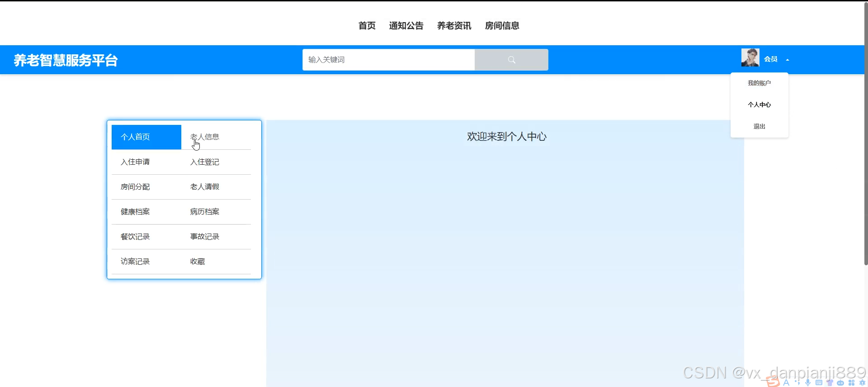Click the member avatar picture
This screenshot has width=868, height=387.
tap(750, 57)
